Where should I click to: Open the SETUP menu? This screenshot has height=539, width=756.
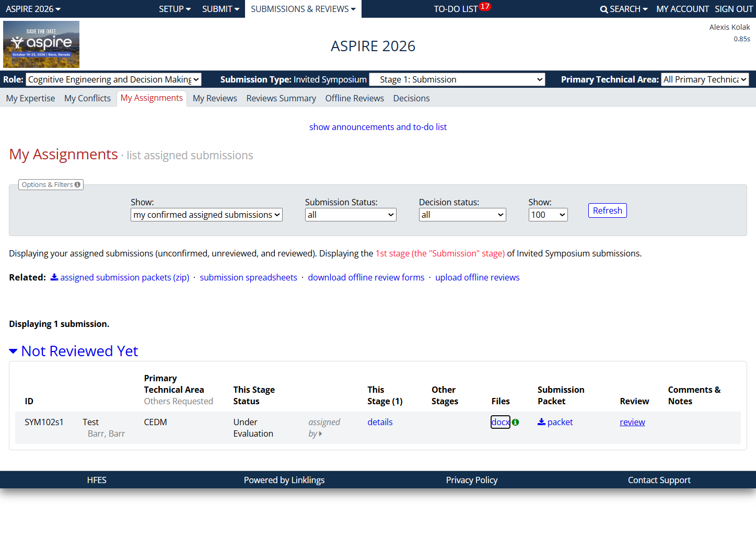pos(175,9)
